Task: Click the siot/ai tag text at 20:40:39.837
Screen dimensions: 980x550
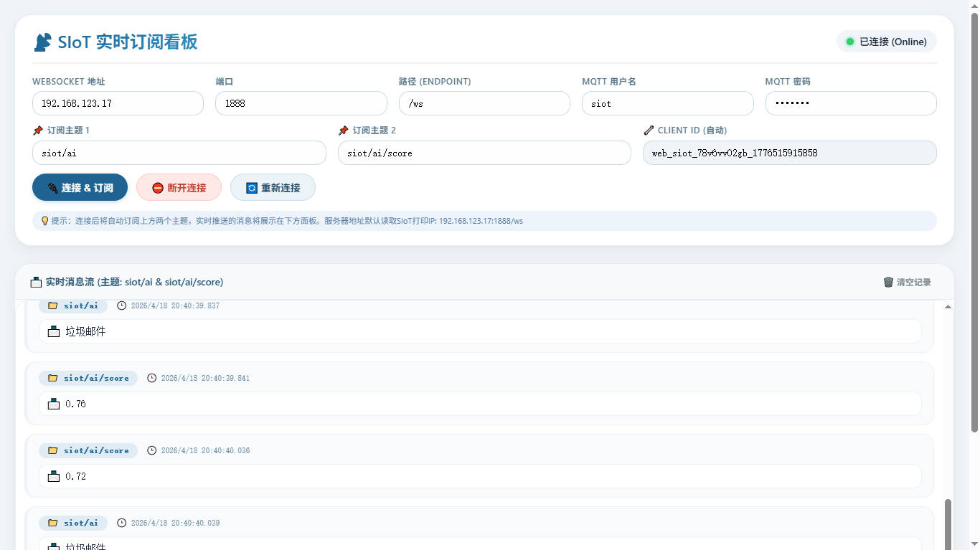Action: pos(81,305)
